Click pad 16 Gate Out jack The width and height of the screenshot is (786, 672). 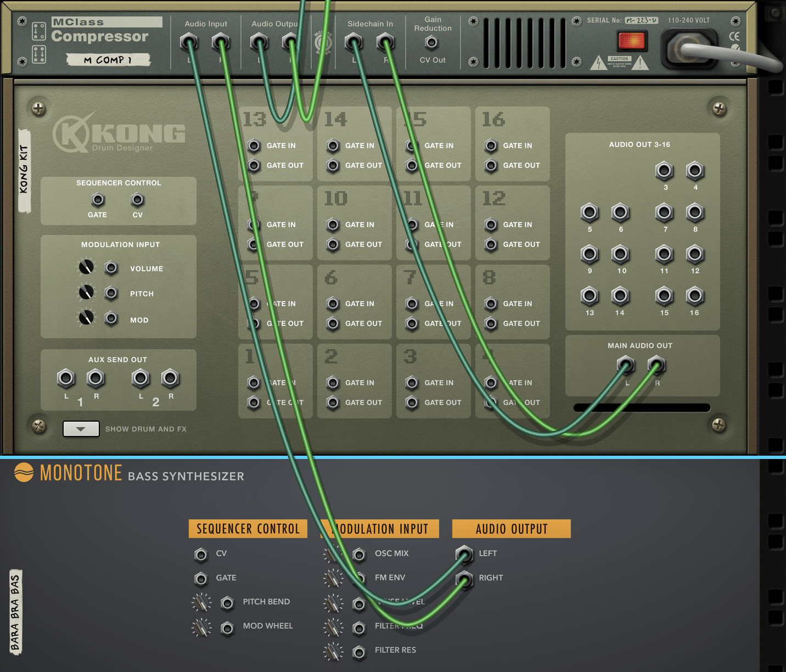coord(491,165)
